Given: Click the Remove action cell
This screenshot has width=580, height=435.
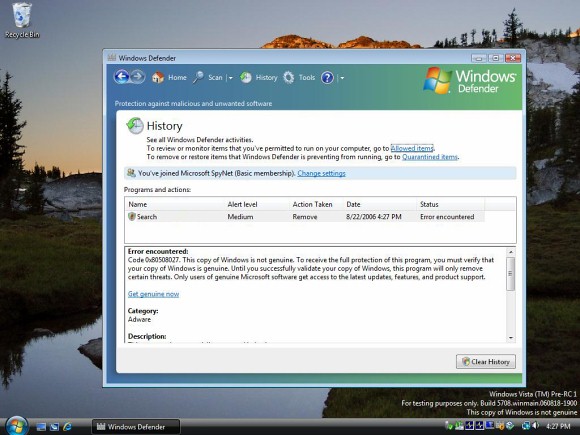Looking at the screenshot, I should (305, 217).
